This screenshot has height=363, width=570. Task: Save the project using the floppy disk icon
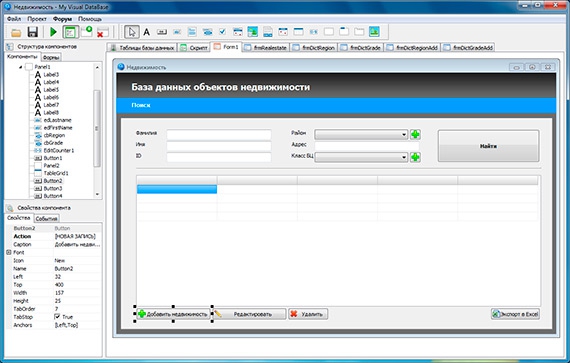click(x=33, y=32)
